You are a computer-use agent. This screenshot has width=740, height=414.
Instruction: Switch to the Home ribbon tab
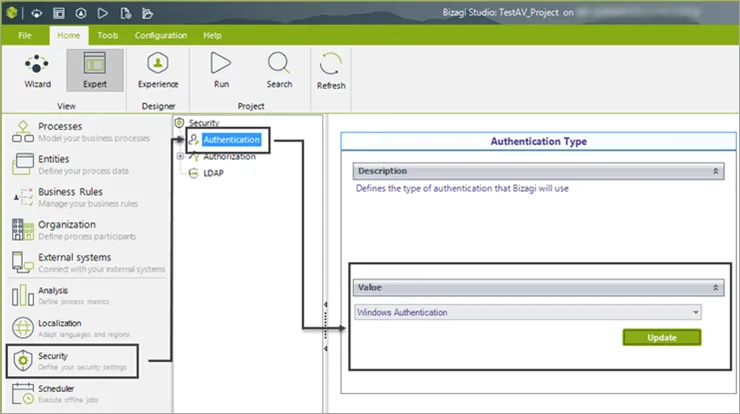click(68, 35)
